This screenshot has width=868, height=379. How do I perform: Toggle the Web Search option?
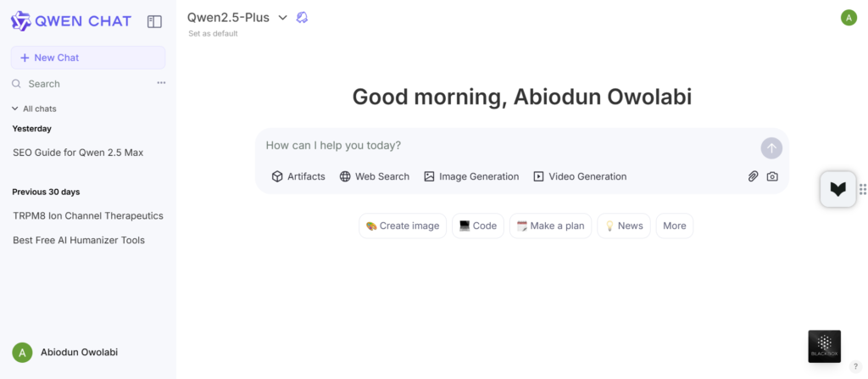tap(375, 176)
